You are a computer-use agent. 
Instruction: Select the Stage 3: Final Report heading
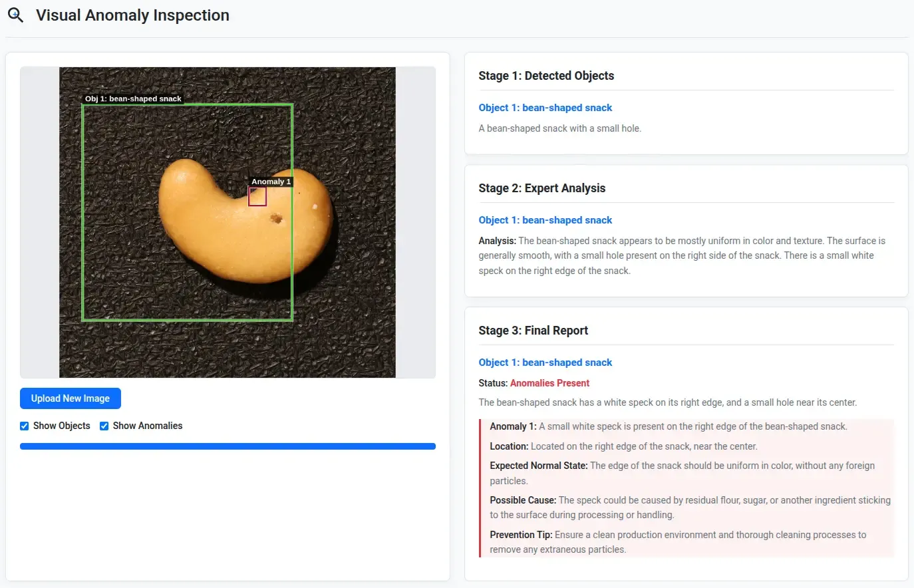533,331
